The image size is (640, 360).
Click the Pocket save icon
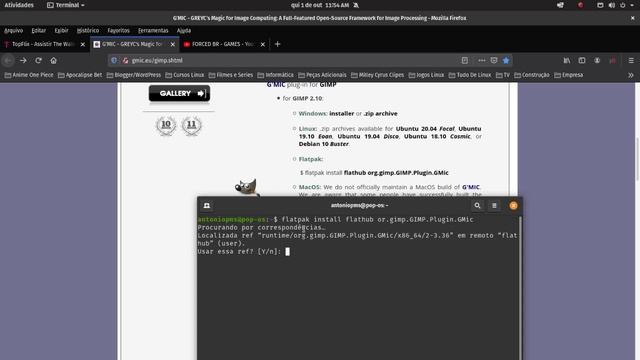click(494, 60)
